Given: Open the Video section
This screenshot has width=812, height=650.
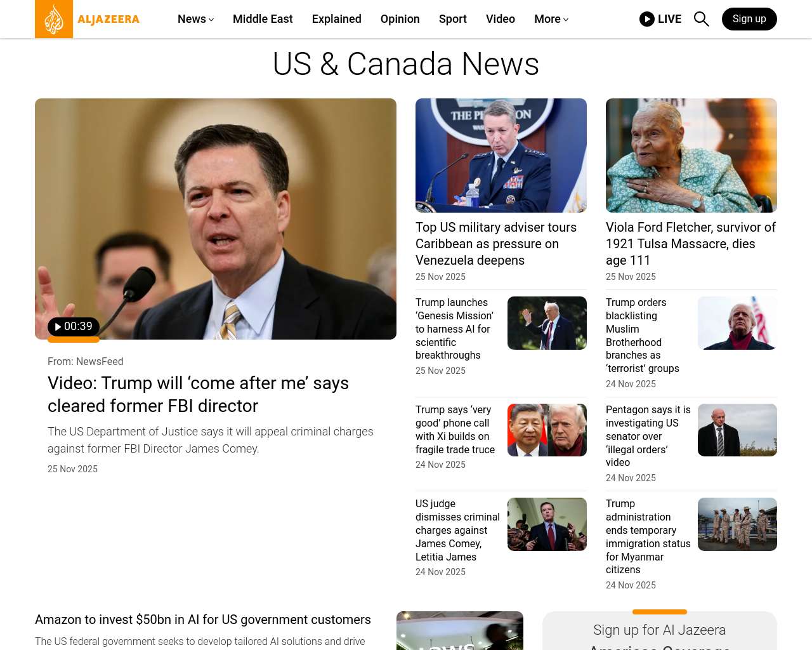Looking at the screenshot, I should [501, 19].
